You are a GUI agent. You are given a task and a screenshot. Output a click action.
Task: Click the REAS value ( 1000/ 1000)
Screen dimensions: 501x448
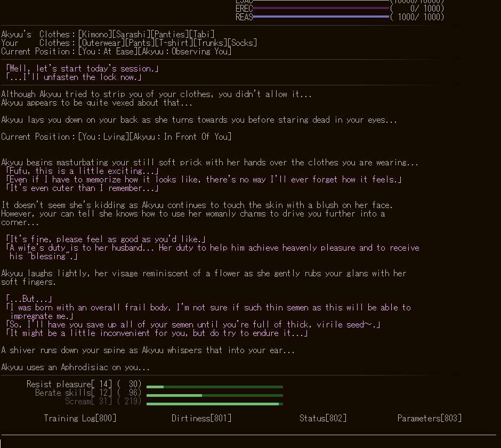(x=417, y=17)
